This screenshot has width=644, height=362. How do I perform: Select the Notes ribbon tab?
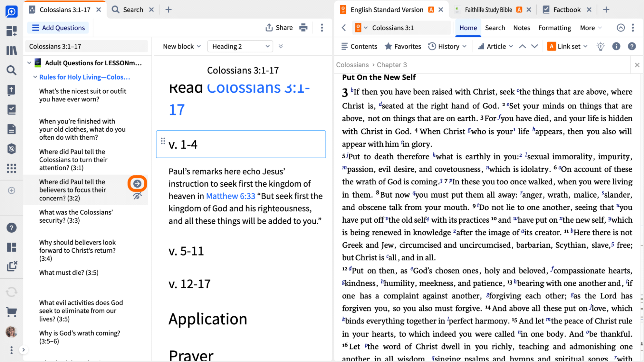tap(522, 28)
